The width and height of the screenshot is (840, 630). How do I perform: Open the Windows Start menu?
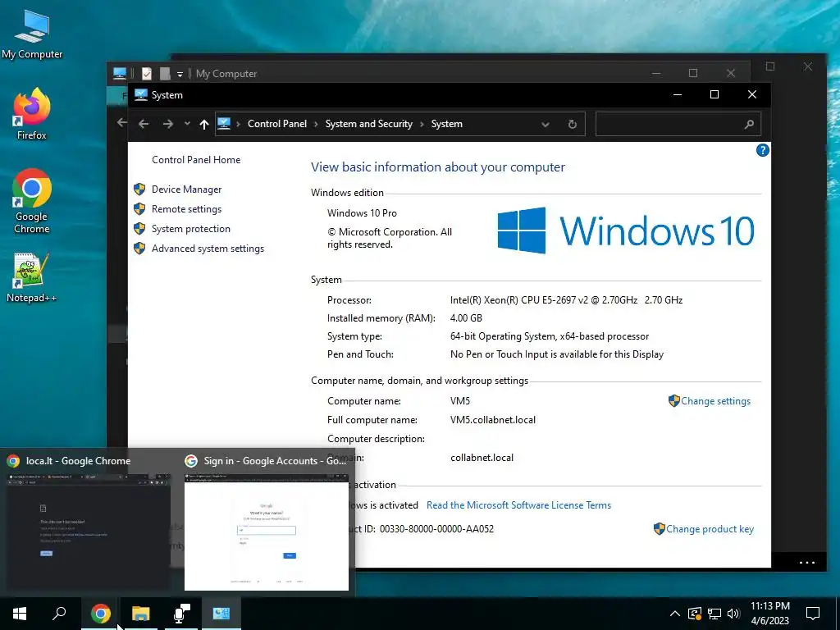pos(20,614)
